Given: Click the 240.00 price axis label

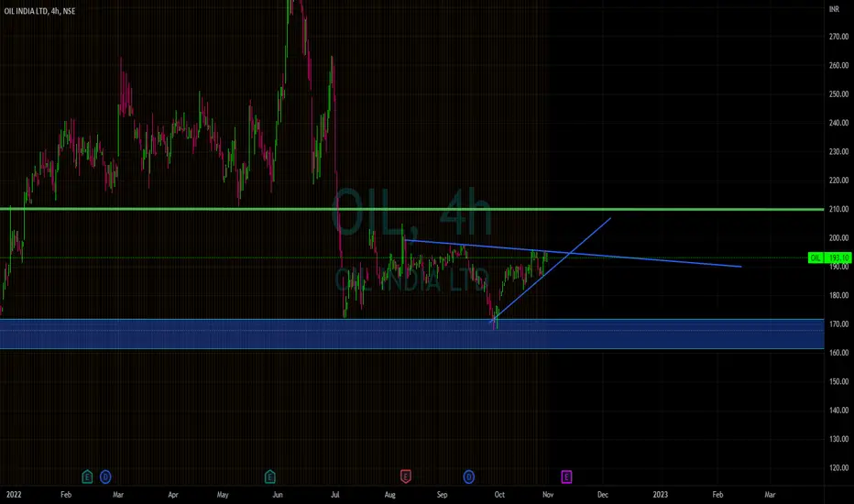Looking at the screenshot, I should [838, 123].
